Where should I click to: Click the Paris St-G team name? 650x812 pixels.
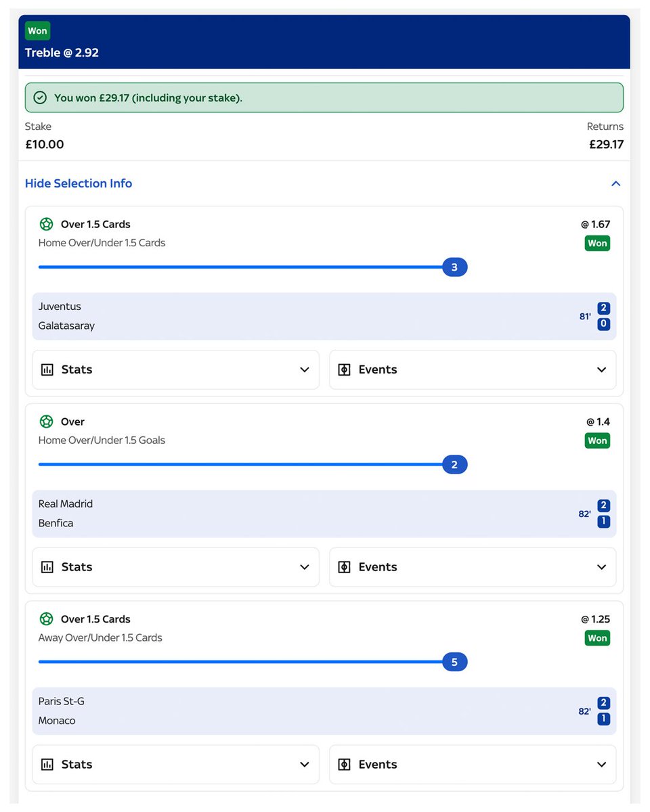[62, 702]
